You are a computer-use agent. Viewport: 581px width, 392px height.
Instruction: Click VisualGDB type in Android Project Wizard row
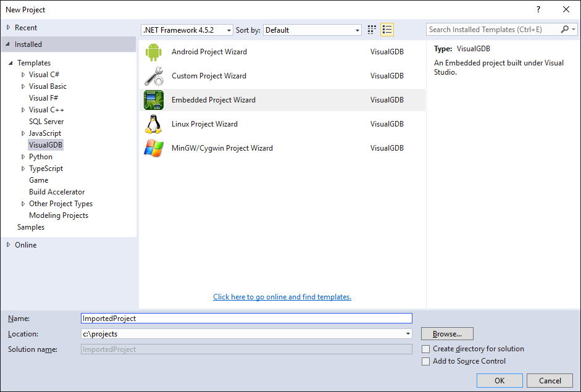(387, 52)
